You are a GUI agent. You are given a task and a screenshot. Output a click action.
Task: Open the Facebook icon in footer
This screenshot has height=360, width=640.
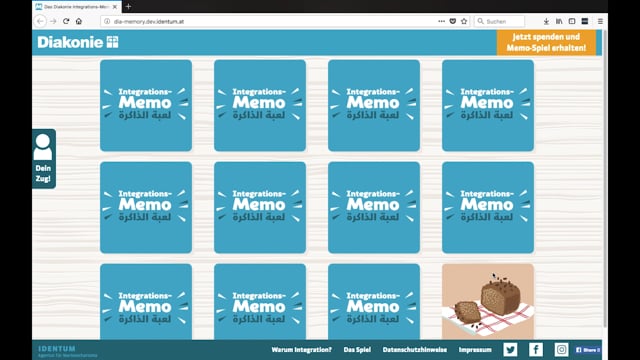[x=536, y=350]
